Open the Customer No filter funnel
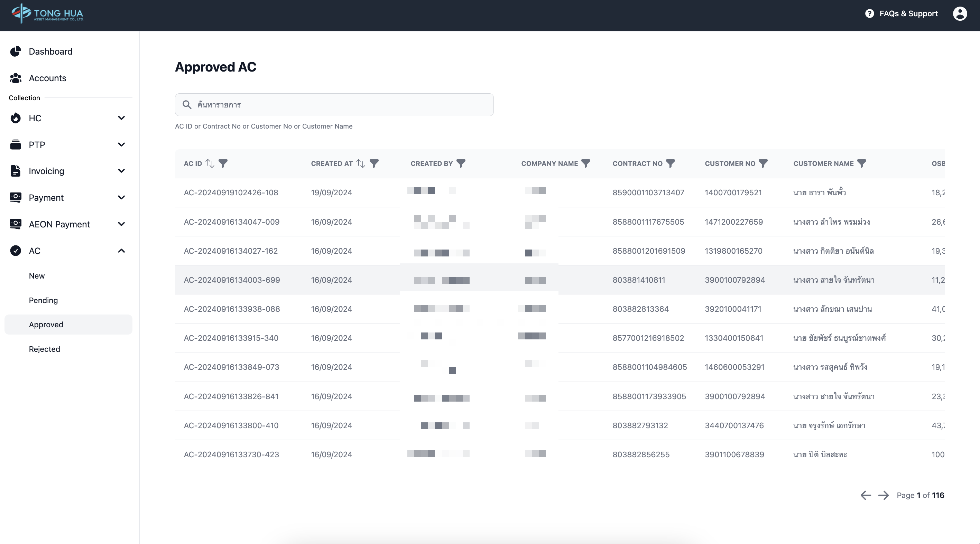The height and width of the screenshot is (544, 980). (763, 163)
